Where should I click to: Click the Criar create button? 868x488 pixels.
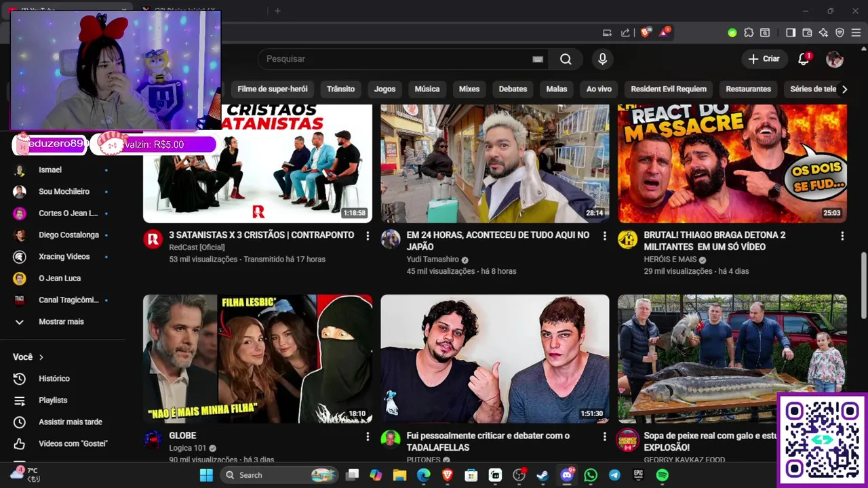tap(764, 59)
